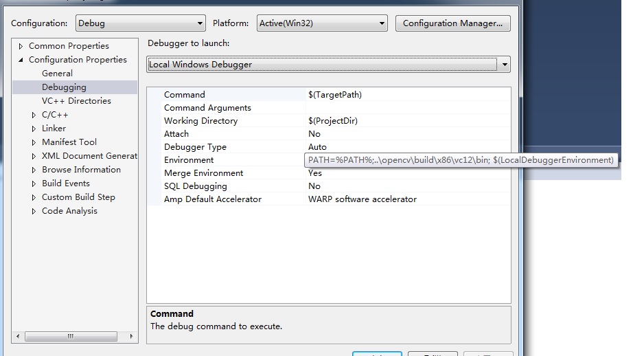Click the Command property row
Image resolution: width=644 pixels, height=356 pixels.
click(x=329, y=95)
